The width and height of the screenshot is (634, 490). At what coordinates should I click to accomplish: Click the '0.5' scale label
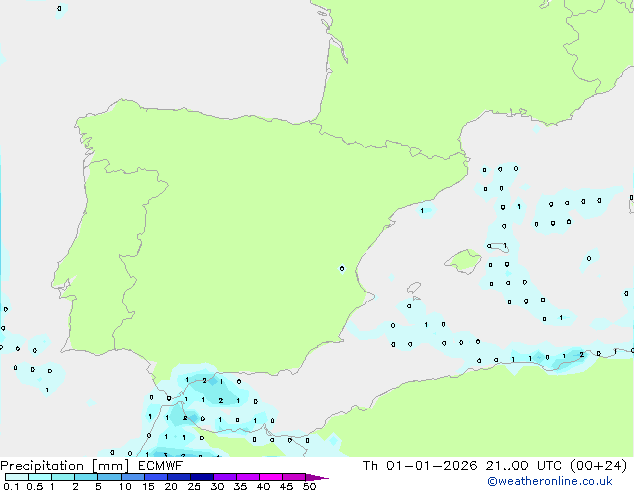pyautogui.click(x=34, y=486)
